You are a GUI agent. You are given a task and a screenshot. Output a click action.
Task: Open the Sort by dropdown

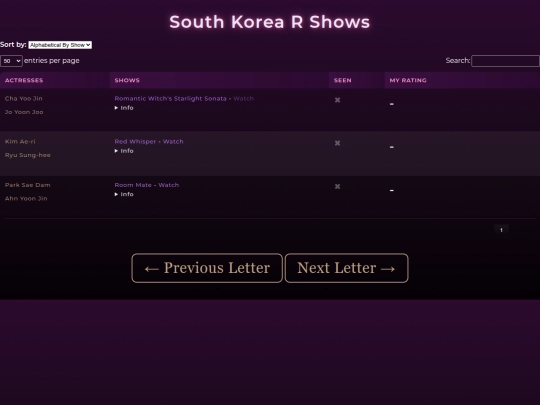(x=60, y=45)
